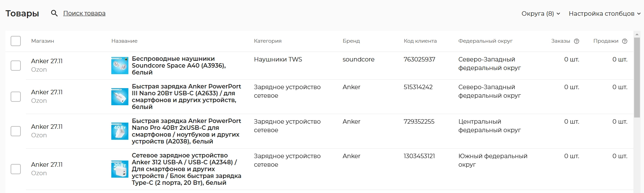This screenshot has height=193, width=644.
Task: Click the magnifying glass search icon
Action: 54,13
